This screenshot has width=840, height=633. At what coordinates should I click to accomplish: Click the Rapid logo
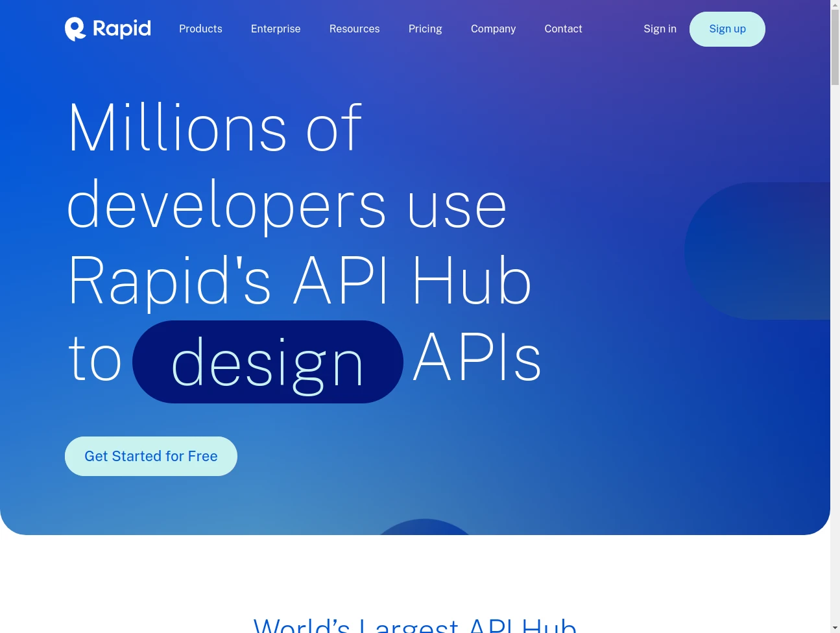click(108, 29)
